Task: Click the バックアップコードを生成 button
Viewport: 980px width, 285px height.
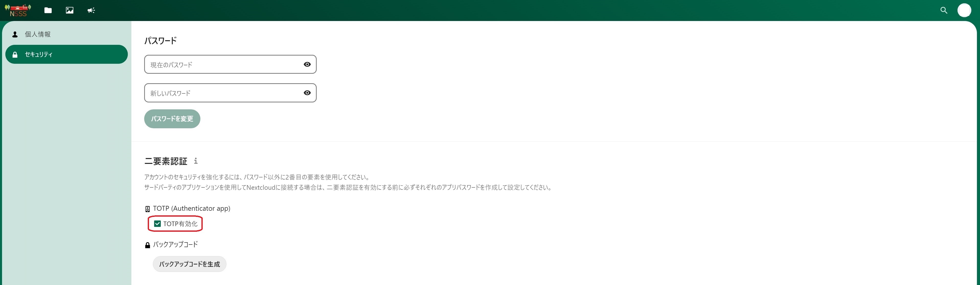Action: click(x=189, y=264)
